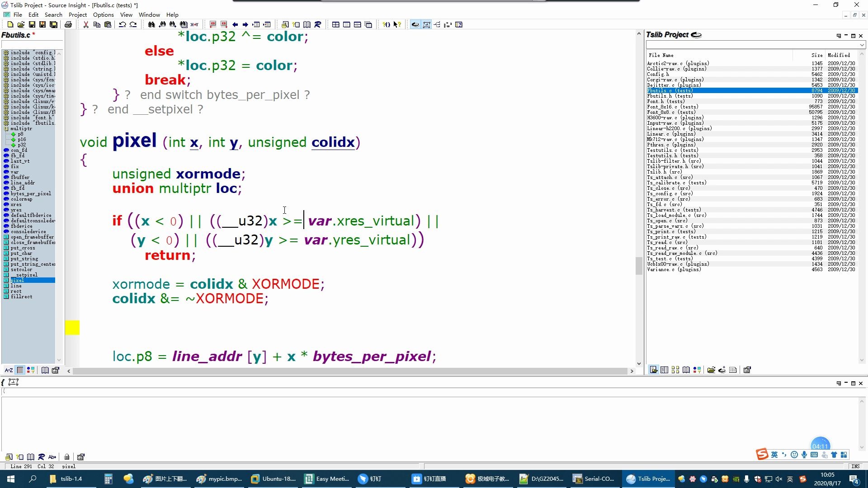Collapse the multiptr tree node

[x=6, y=129]
